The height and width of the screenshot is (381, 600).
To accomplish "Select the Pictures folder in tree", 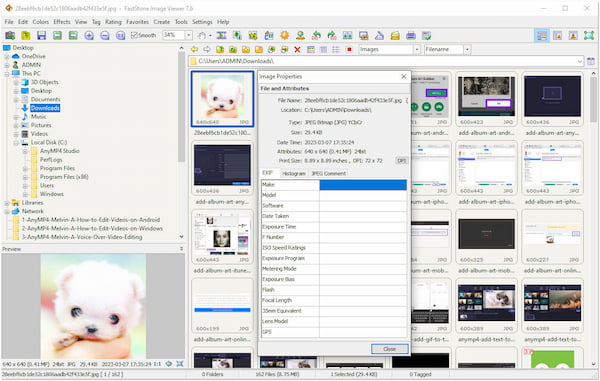I will tap(41, 125).
